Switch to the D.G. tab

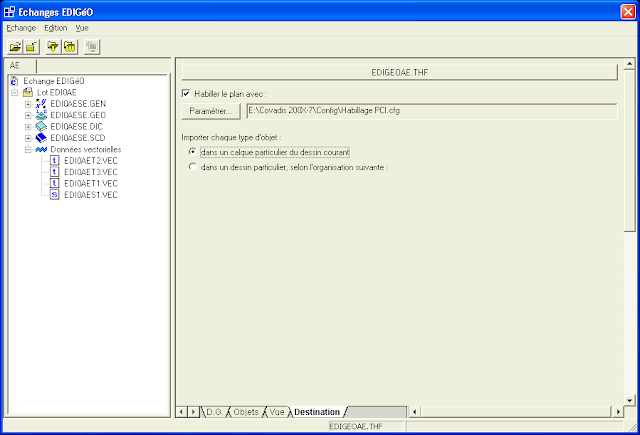coord(215,412)
